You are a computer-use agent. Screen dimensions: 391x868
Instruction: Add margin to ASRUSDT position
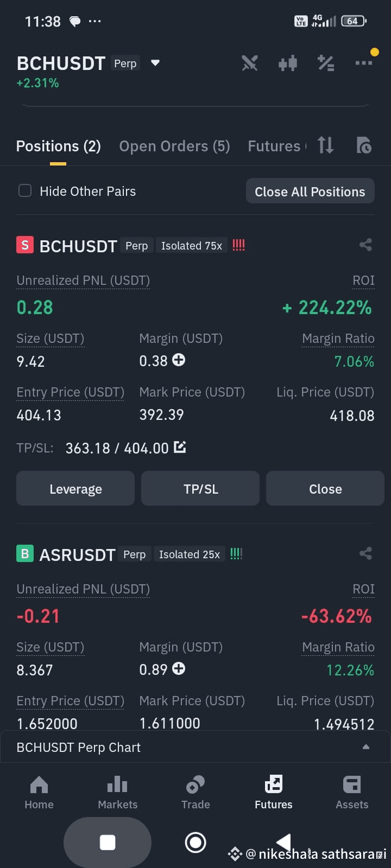coord(179,668)
